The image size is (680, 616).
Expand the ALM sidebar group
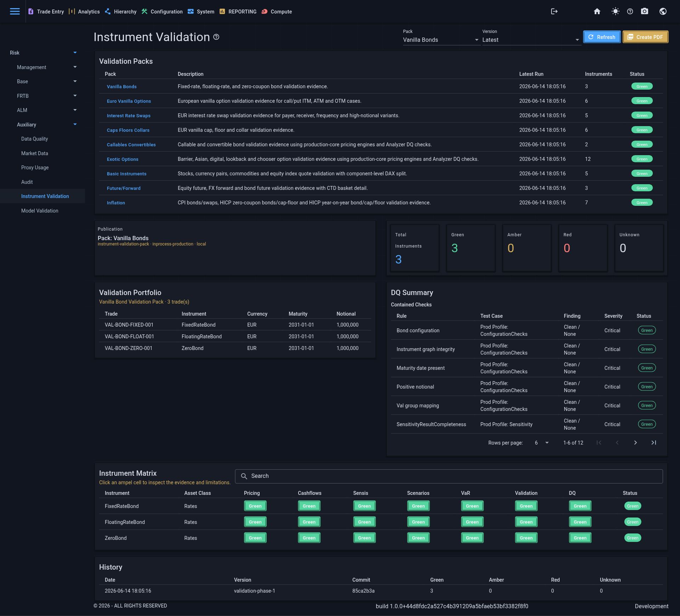pyautogui.click(x=42, y=110)
